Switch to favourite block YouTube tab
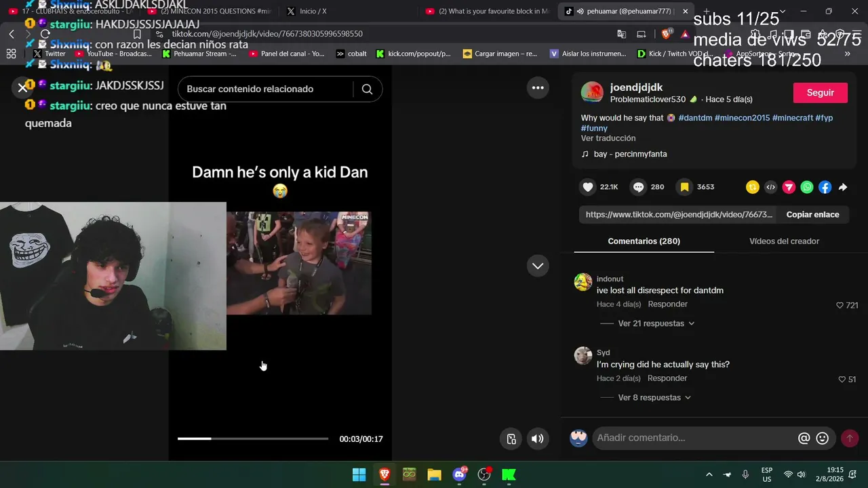This screenshot has height=488, width=868. (486, 12)
